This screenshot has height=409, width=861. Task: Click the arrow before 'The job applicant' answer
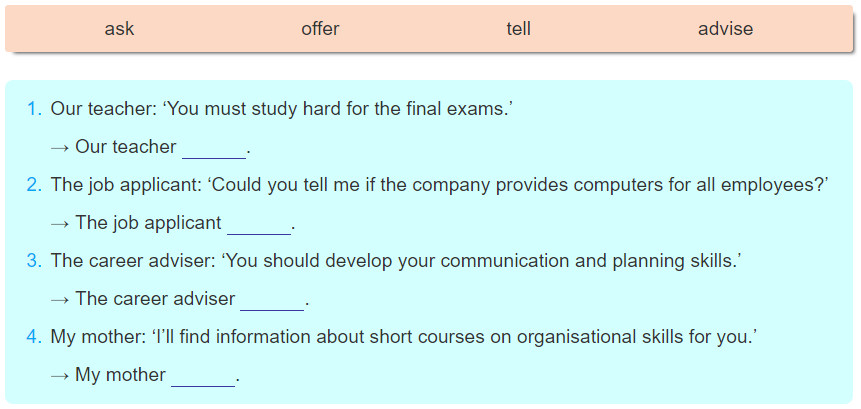tap(60, 223)
